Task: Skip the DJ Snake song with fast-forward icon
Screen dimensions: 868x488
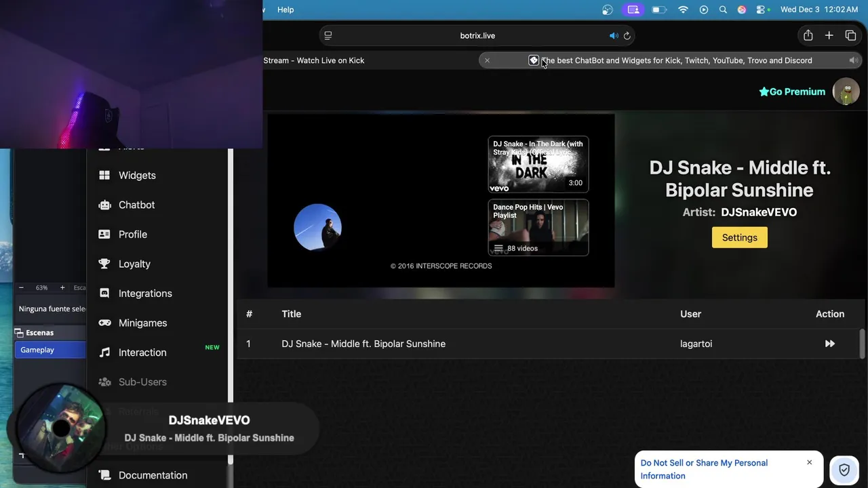Action: (x=829, y=344)
